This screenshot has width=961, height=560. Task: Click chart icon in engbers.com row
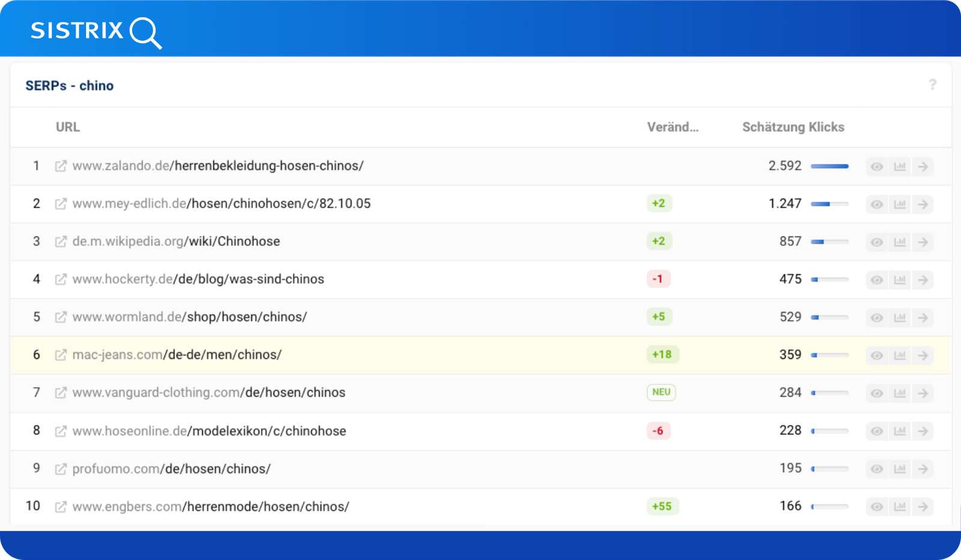pyautogui.click(x=900, y=507)
